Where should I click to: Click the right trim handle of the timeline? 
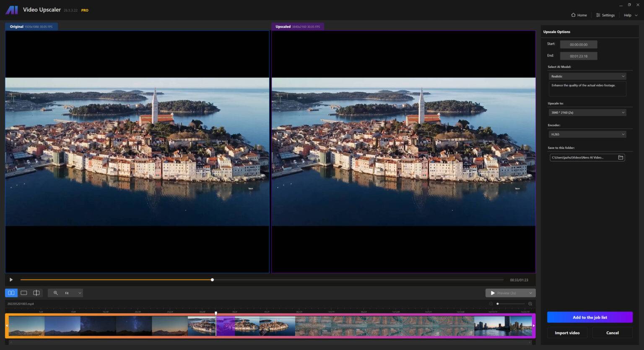click(533, 326)
